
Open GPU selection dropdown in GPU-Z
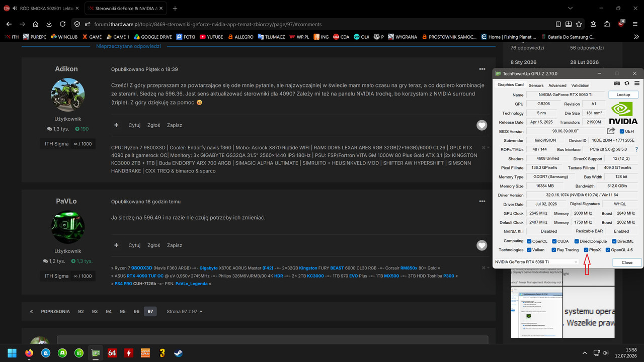point(536,262)
